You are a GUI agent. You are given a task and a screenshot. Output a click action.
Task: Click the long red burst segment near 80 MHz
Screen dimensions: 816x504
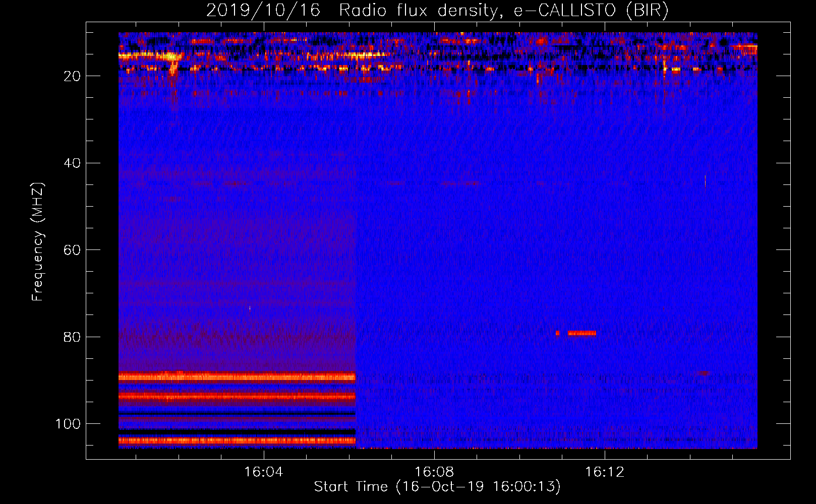coord(582,333)
